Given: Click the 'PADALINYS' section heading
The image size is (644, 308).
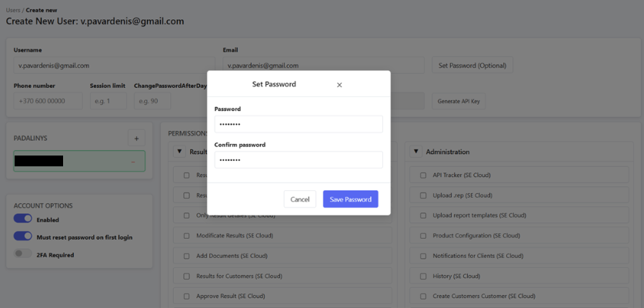Looking at the screenshot, I should 31,139.
